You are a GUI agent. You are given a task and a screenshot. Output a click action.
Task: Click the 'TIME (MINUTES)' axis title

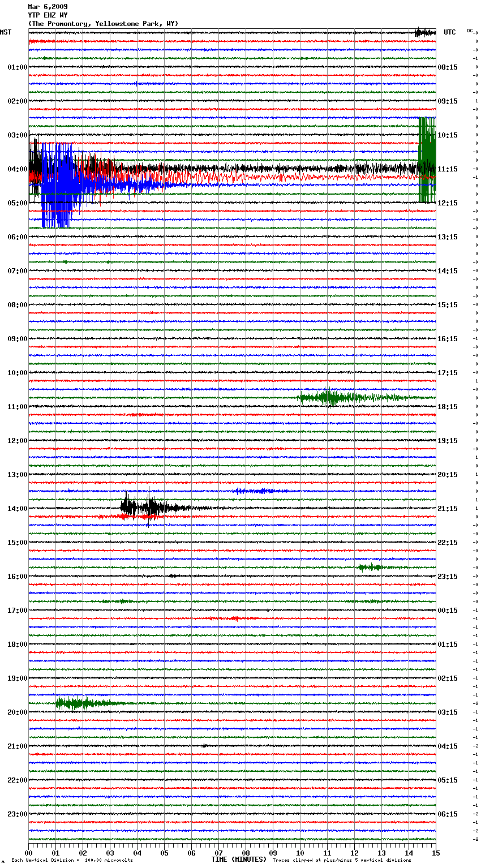239,860
